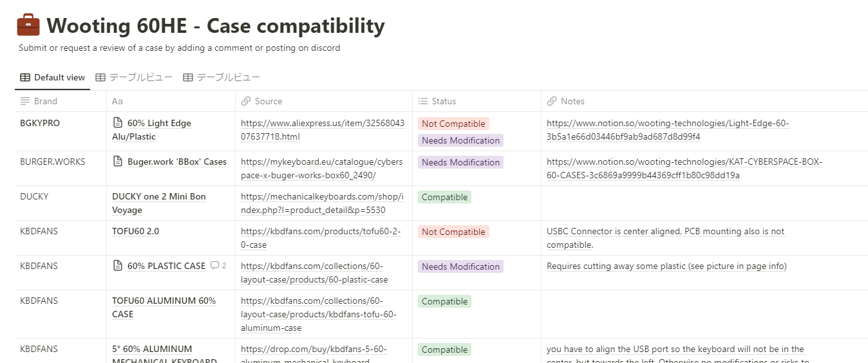This screenshot has width=868, height=363.
Task: Click the Status column list icon
Action: click(423, 101)
